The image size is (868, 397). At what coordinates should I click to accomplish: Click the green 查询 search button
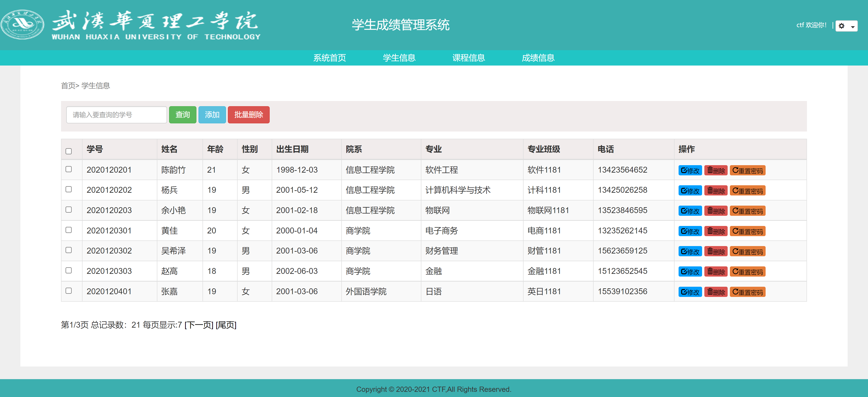coord(182,115)
